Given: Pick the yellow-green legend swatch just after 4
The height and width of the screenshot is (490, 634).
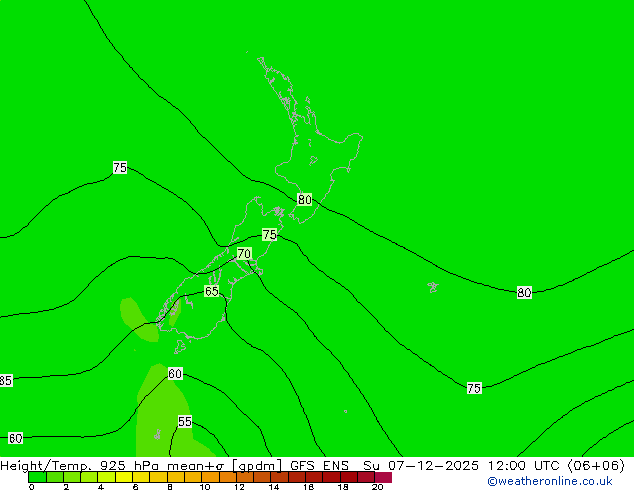Looking at the screenshot, I should (x=106, y=477).
